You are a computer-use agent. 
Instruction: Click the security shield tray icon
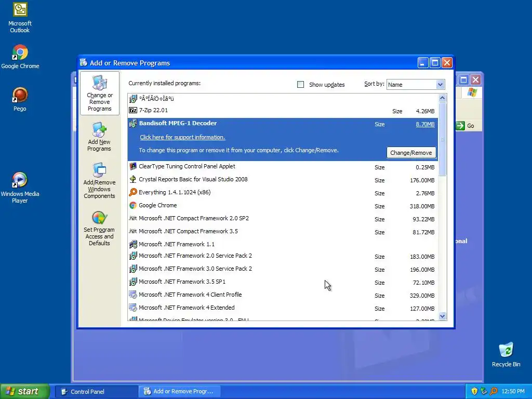click(x=474, y=391)
